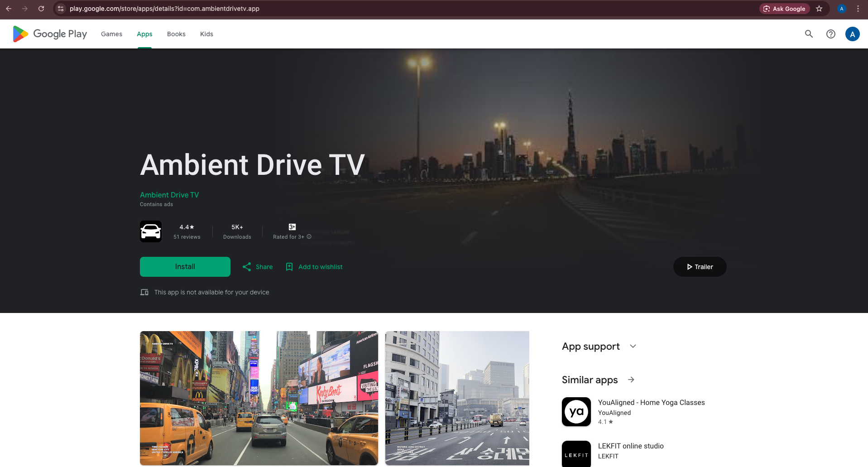Open Similar apps with the arrow

631,380
